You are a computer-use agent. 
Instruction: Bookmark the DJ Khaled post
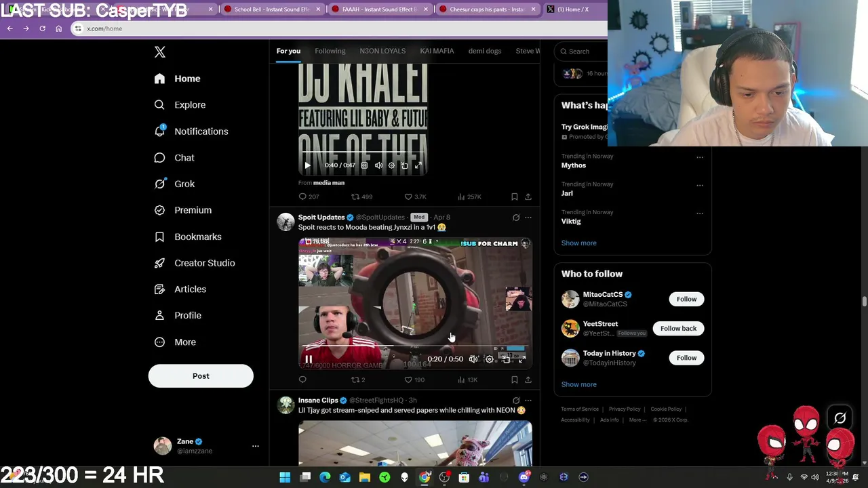pos(515,197)
